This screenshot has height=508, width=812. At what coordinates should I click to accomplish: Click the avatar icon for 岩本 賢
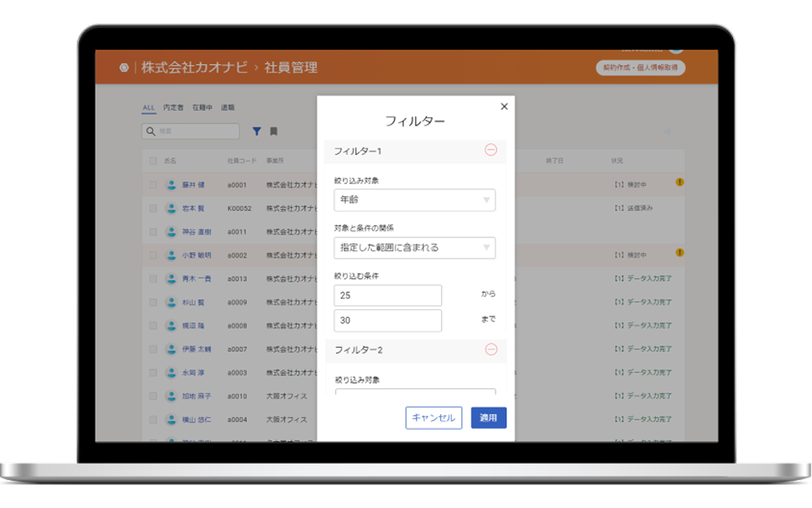point(171,209)
